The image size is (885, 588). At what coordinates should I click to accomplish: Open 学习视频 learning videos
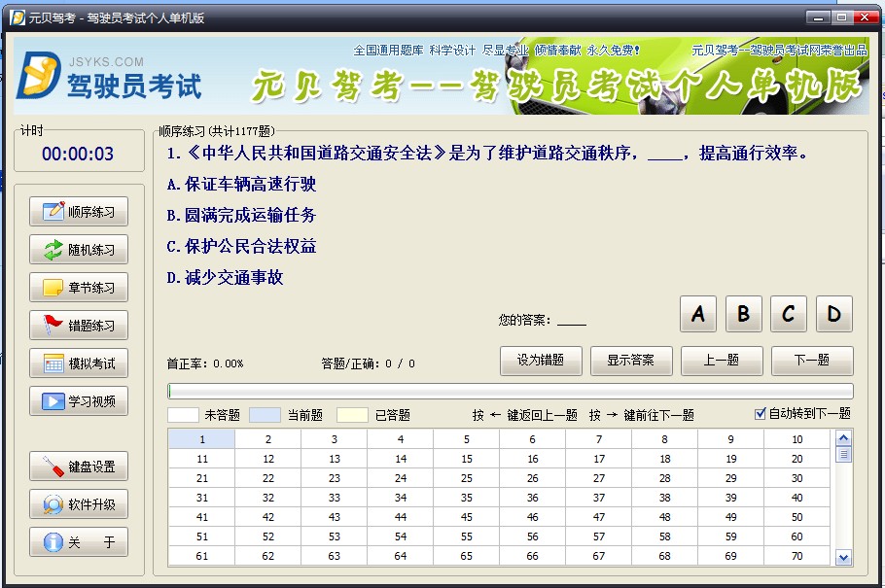[79, 401]
